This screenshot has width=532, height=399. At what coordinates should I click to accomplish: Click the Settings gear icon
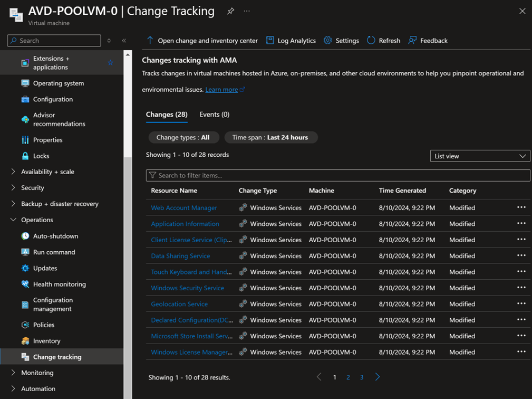[x=327, y=41]
